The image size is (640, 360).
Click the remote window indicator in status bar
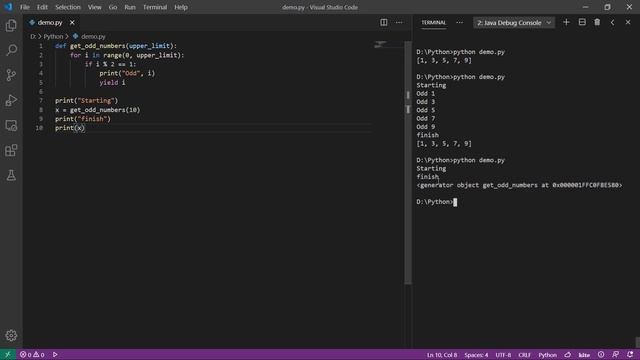[8, 355]
